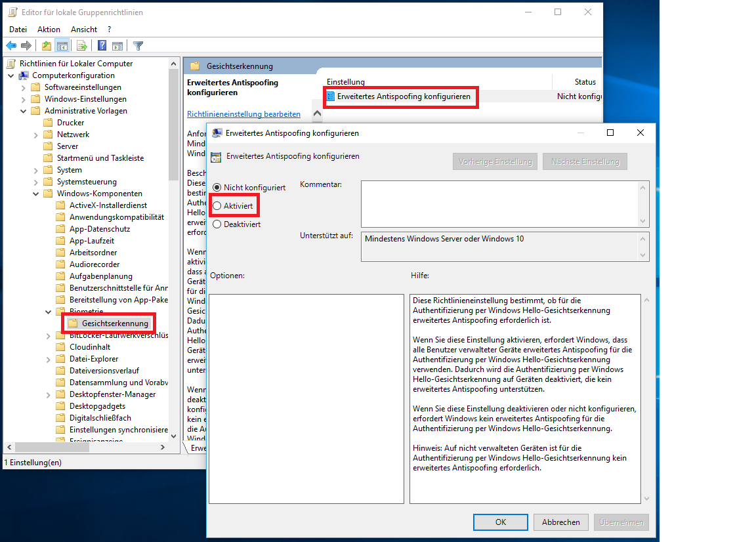Screen dimensions: 756x542
Task: Collapse the Administrative Vorlagen node
Action: 23,111
